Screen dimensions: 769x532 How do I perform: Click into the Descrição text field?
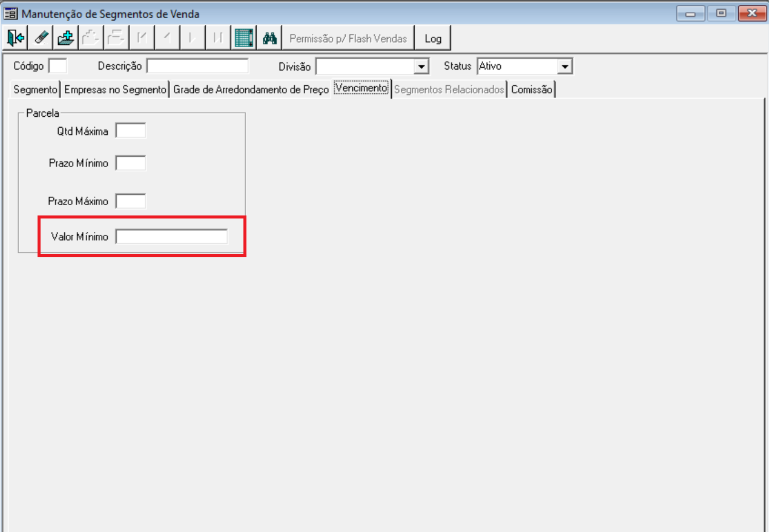coord(197,66)
